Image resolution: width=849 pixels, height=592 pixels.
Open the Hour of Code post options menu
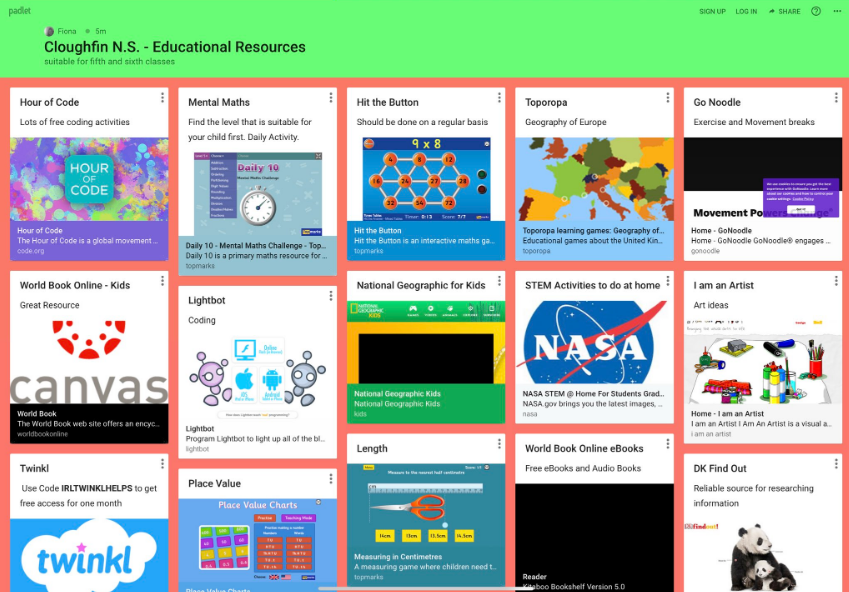[x=164, y=98]
